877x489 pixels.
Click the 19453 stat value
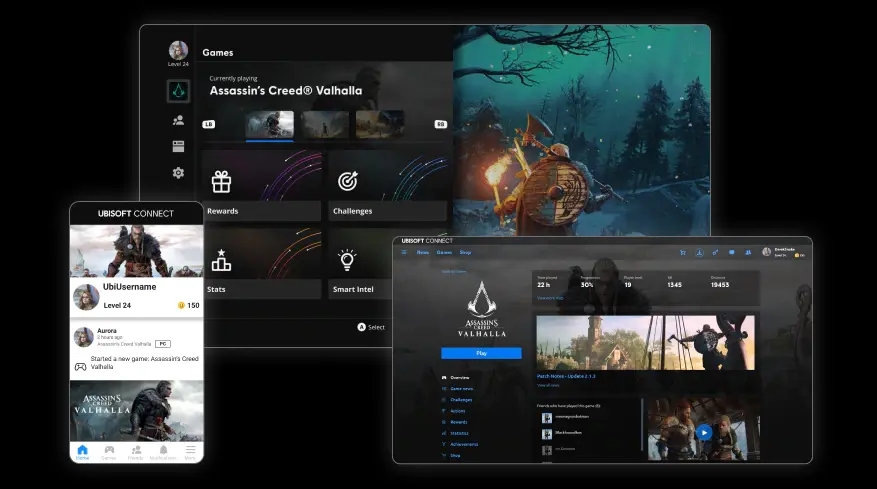(x=720, y=285)
